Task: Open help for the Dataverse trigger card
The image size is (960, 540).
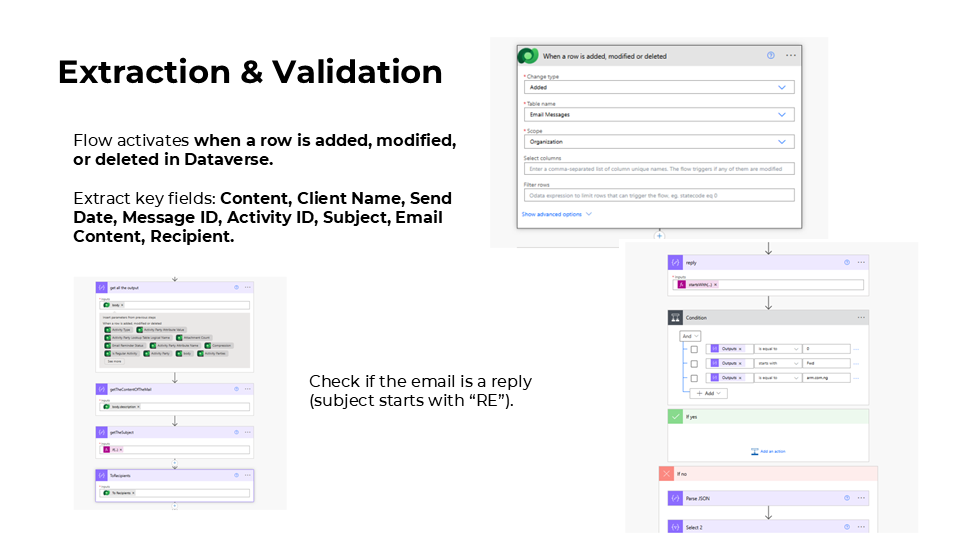Action: [771, 55]
